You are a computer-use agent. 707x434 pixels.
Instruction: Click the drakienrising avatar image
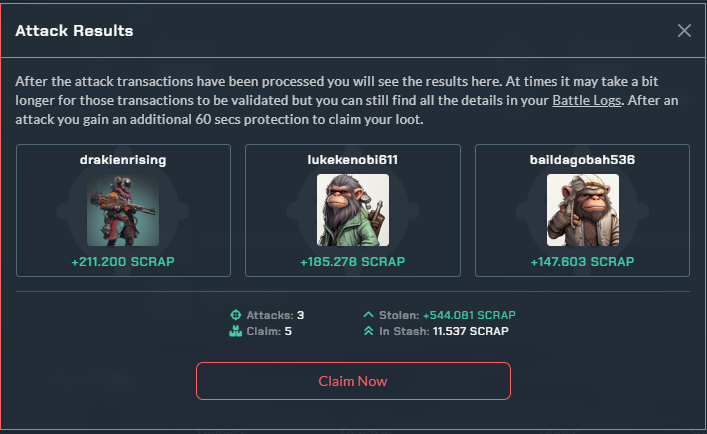123,210
